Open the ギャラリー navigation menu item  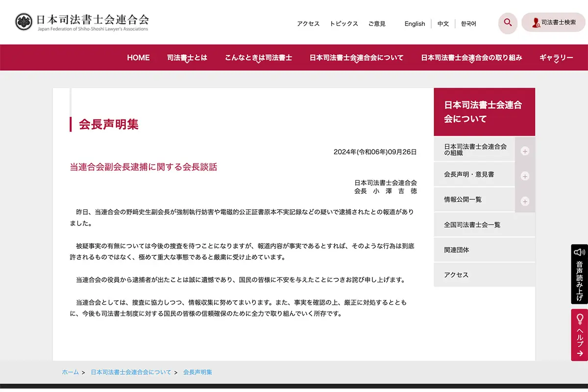coord(556,58)
